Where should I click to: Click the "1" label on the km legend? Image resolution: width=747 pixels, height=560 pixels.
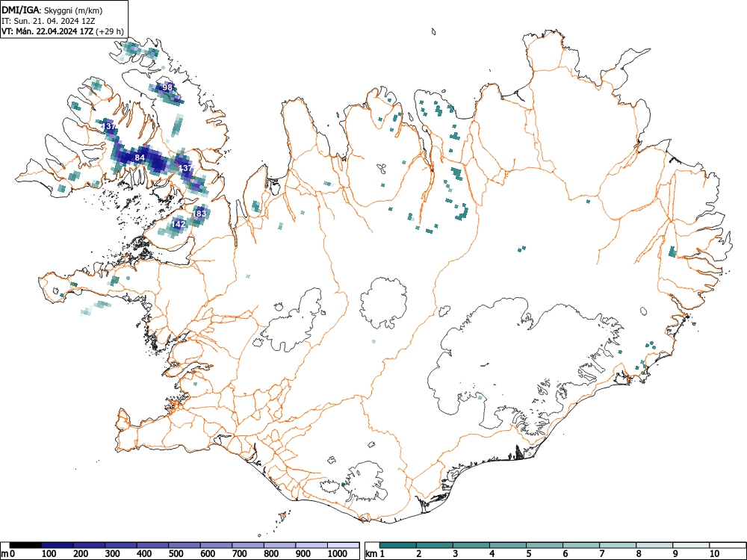pyautogui.click(x=382, y=553)
